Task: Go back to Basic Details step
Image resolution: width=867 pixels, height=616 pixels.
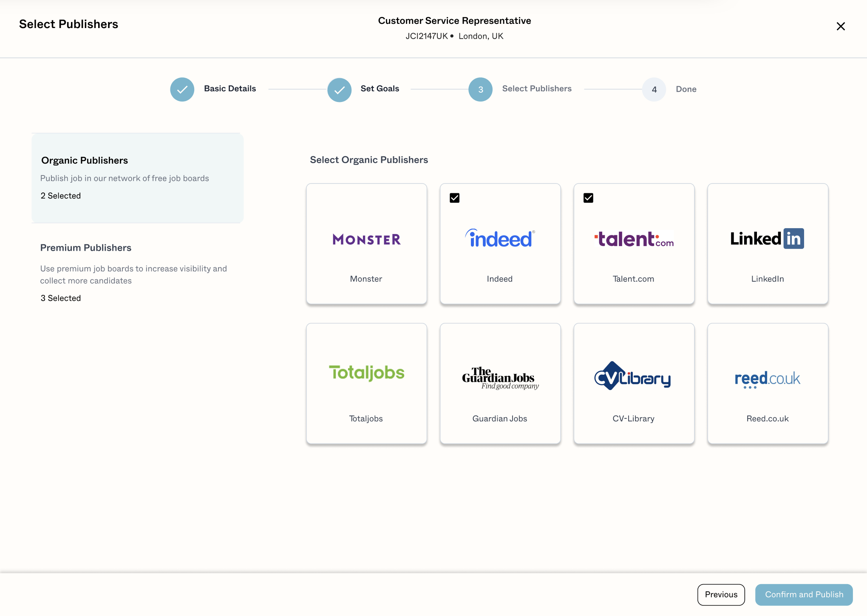Action: [182, 89]
